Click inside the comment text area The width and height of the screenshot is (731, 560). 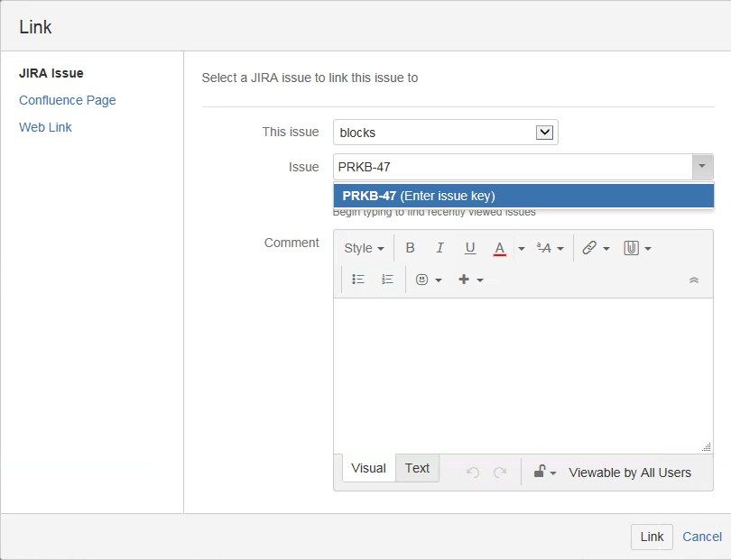pyautogui.click(x=523, y=375)
